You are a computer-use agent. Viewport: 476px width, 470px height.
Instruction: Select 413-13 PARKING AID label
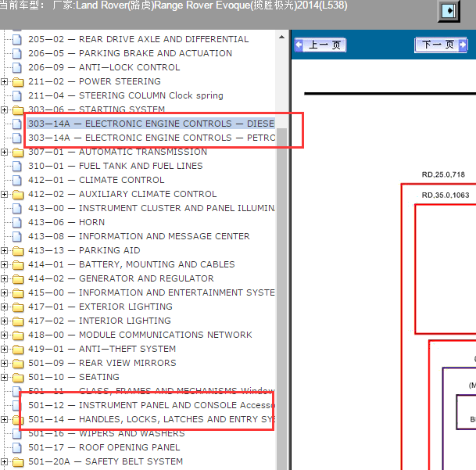(x=84, y=250)
